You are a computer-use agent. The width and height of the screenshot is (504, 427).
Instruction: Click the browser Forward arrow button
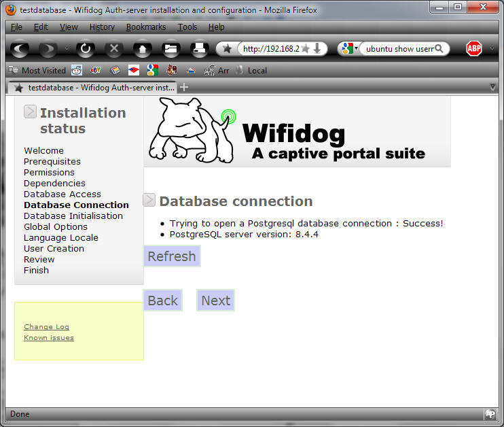tap(48, 49)
